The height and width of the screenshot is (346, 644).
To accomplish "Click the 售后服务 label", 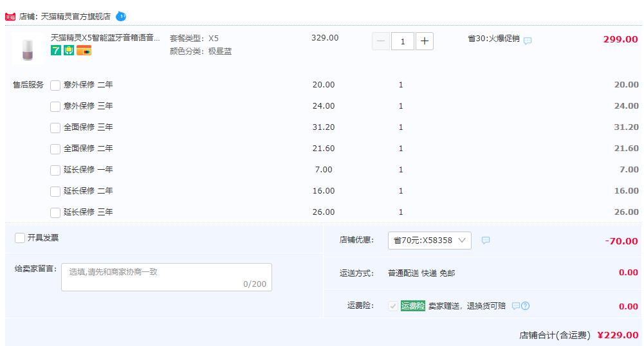I will (28, 84).
